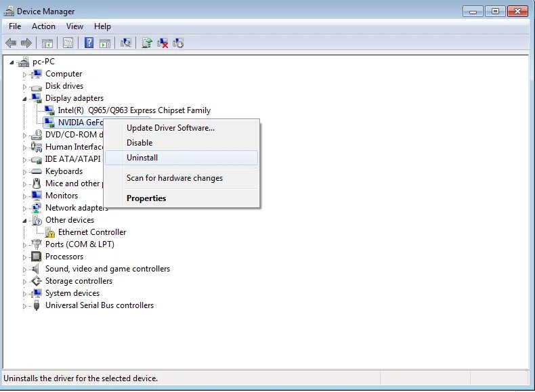This screenshot has width=535, height=392.
Task: Select Intel(R) Q965/Q963 Express Chipset Family
Action: point(134,110)
